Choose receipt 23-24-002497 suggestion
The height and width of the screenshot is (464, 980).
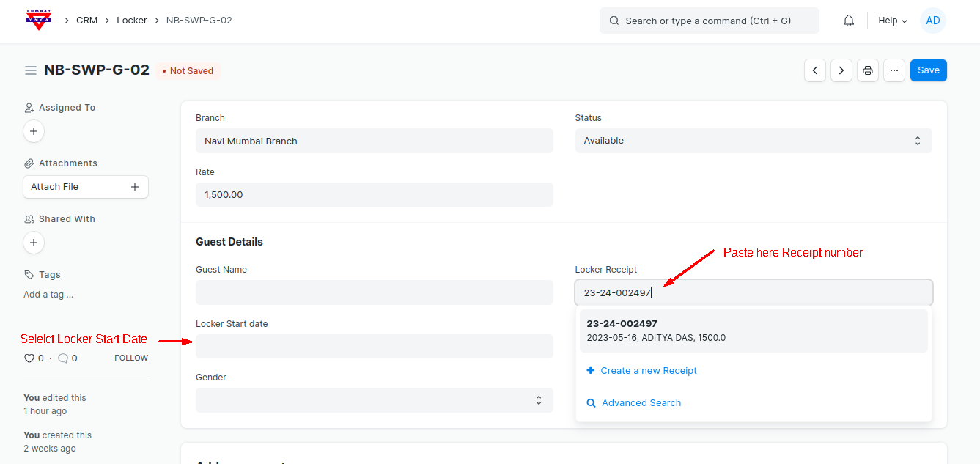753,331
